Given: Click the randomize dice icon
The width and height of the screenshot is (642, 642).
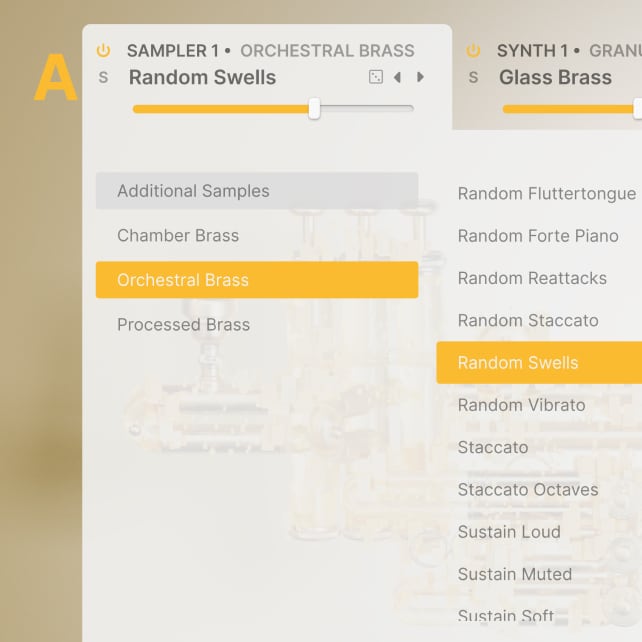Looking at the screenshot, I should [x=376, y=77].
